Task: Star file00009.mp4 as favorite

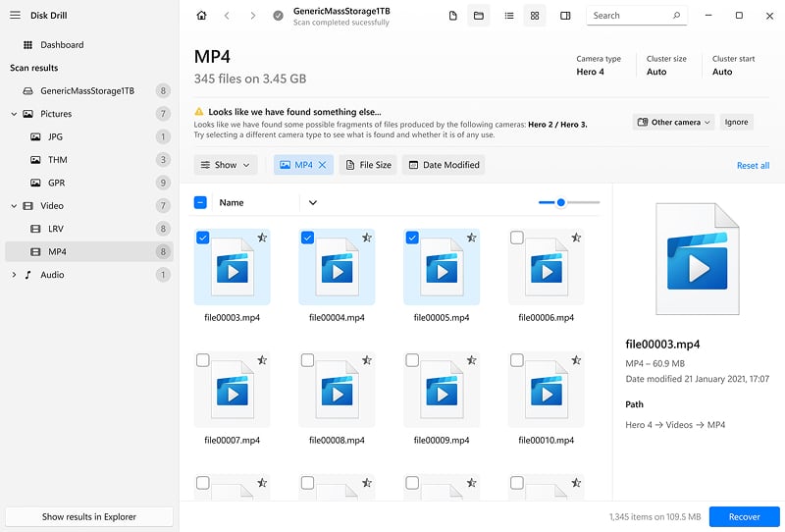Action: [471, 359]
